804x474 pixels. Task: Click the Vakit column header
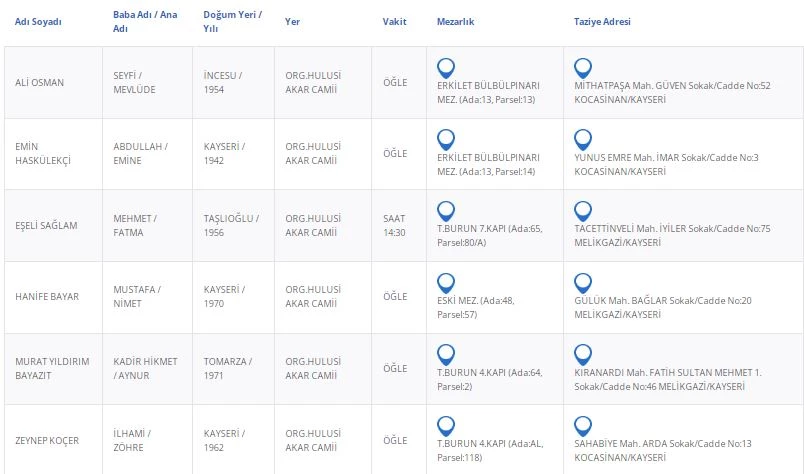(394, 22)
